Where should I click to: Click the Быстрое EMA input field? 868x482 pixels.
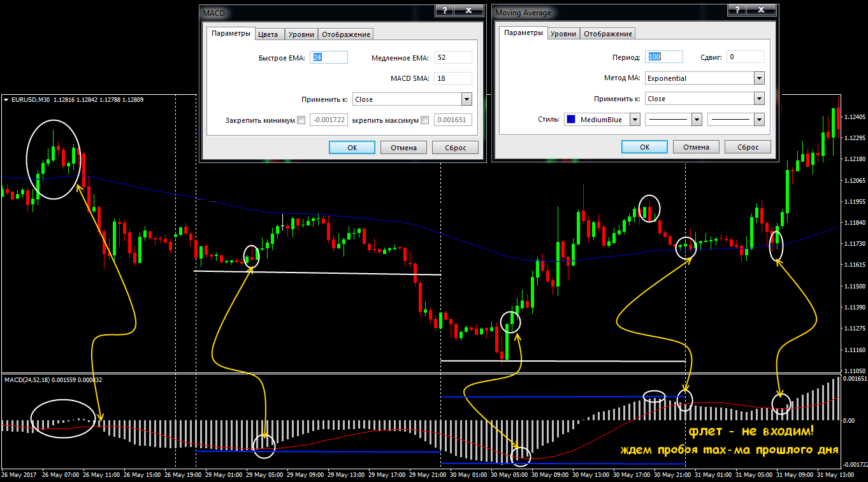(329, 57)
